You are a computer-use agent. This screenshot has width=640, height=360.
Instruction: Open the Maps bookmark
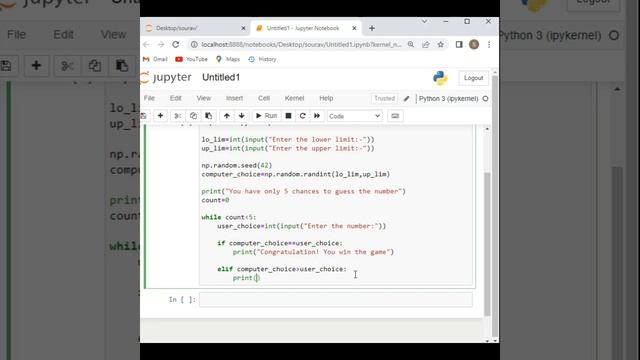(x=228, y=59)
